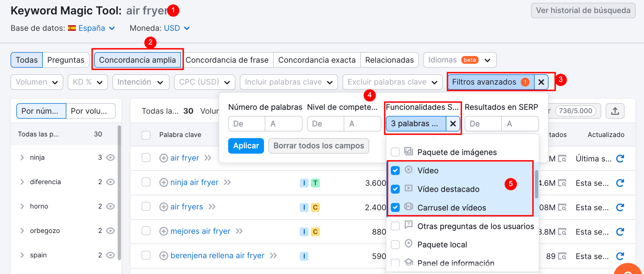This screenshot has height=274, width=644.
Task: Expand the orbegozo keyword group
Action: [22, 231]
